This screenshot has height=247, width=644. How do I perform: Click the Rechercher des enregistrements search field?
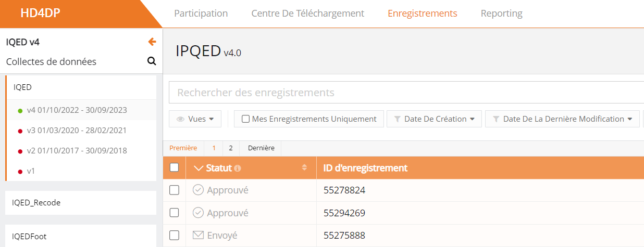(406, 93)
